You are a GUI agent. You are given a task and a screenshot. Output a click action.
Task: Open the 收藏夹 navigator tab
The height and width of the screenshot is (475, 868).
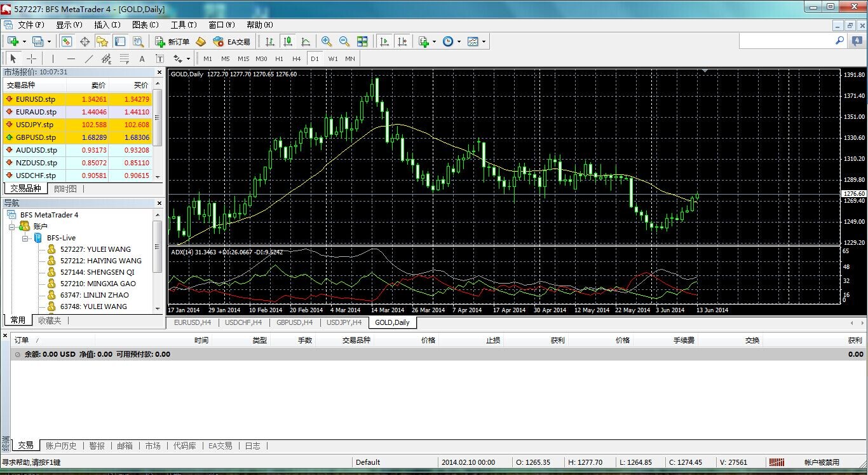(x=50, y=320)
